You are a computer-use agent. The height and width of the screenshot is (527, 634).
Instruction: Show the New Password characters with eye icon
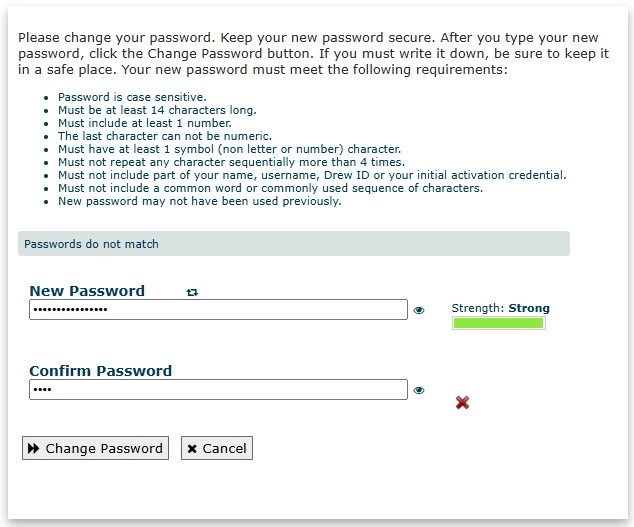419,310
